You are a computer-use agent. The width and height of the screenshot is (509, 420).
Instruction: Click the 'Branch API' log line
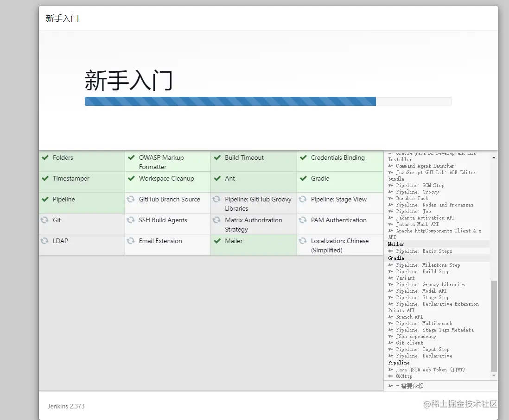coord(406,317)
